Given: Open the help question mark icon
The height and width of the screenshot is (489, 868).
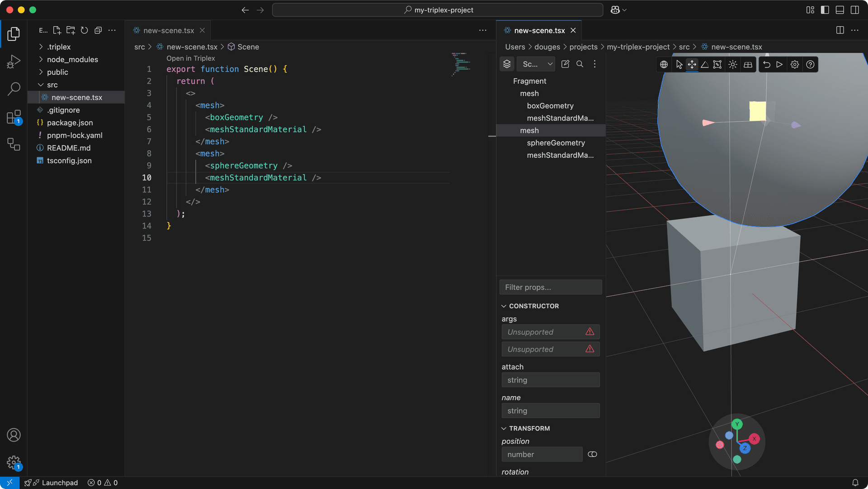Looking at the screenshot, I should pyautogui.click(x=810, y=64).
